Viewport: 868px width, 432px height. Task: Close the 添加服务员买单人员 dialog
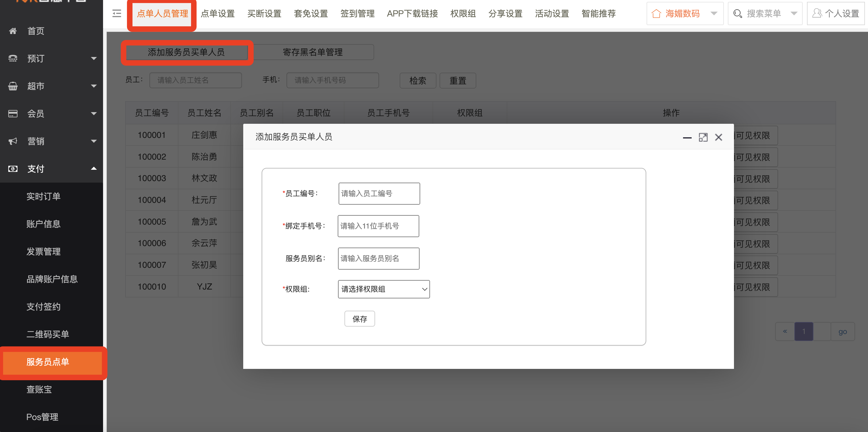coord(719,137)
